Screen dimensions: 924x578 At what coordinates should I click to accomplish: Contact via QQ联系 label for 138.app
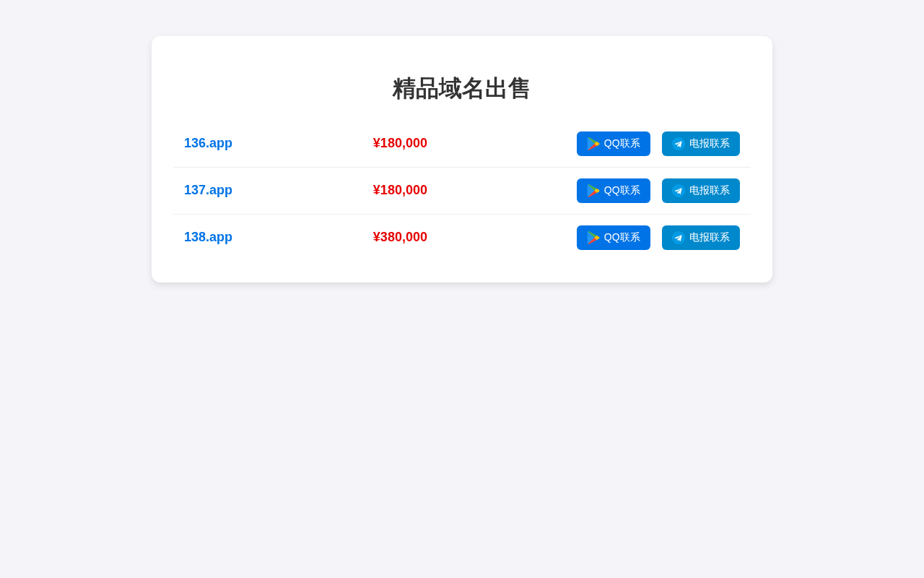coord(622,238)
